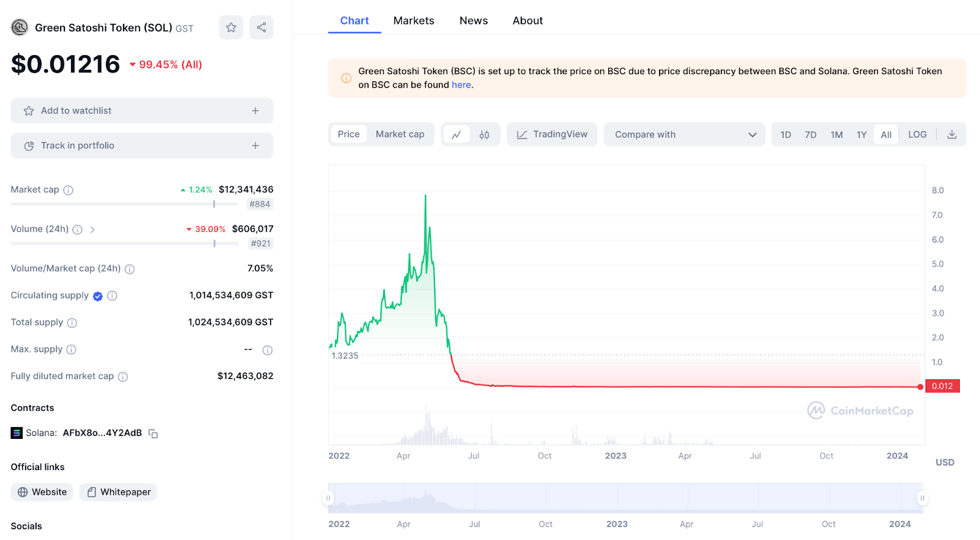Follow the 'here' BSC link
Viewport: 980px width, 540px height.
[x=461, y=85]
